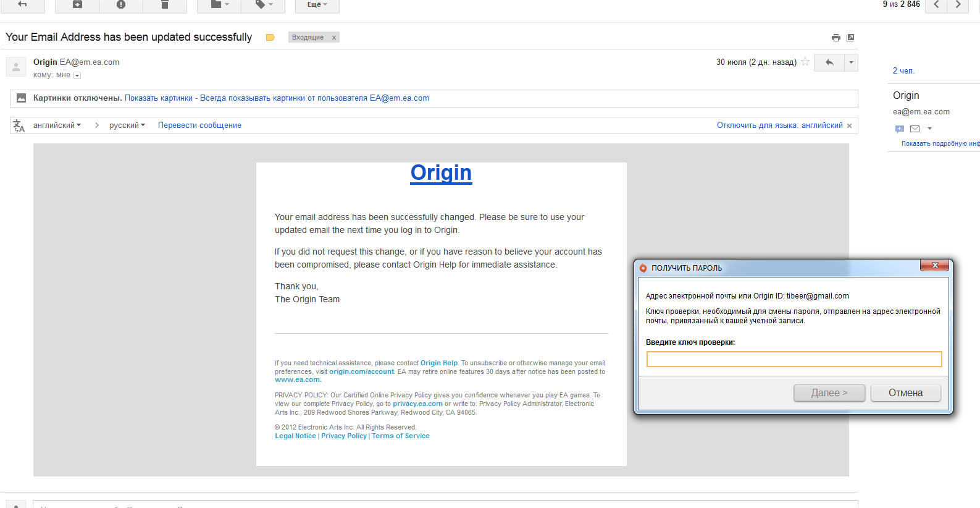Open the privacy.ea.com link
This screenshot has height=508, width=980.
[x=417, y=404]
